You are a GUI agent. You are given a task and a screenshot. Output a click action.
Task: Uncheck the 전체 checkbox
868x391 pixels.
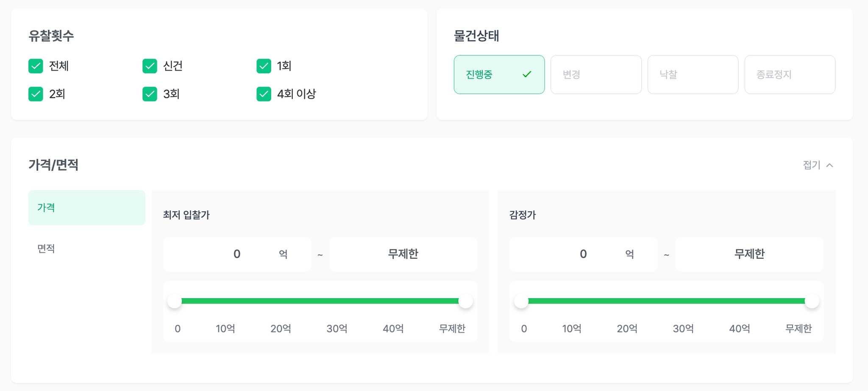point(36,66)
